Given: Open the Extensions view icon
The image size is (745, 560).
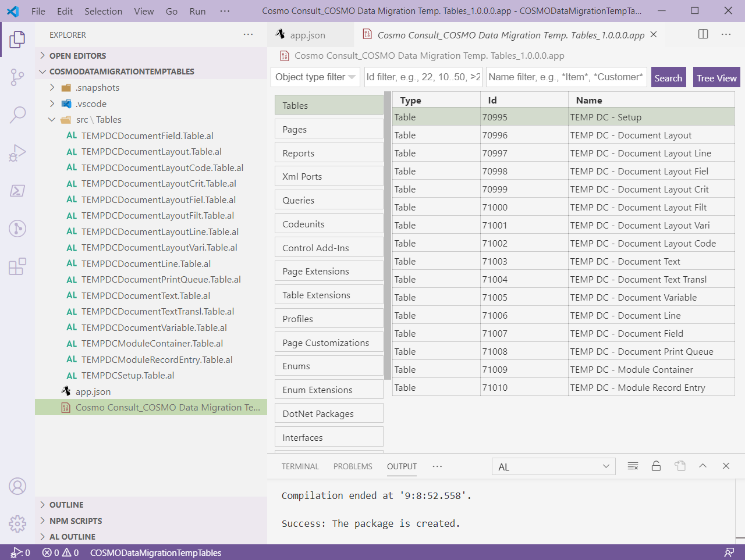Looking at the screenshot, I should (17, 266).
